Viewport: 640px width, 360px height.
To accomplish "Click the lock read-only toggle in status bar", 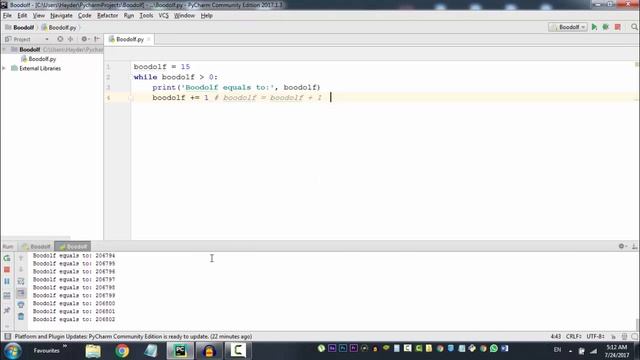I will tap(613, 337).
